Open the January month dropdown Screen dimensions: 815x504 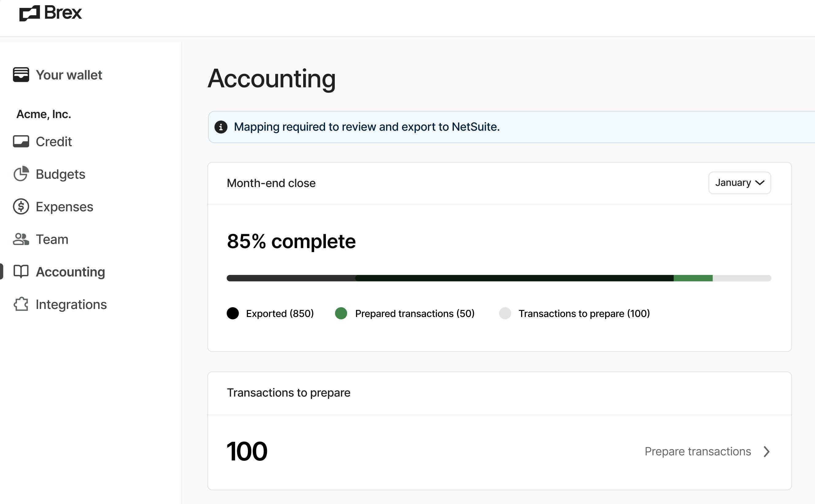click(739, 183)
